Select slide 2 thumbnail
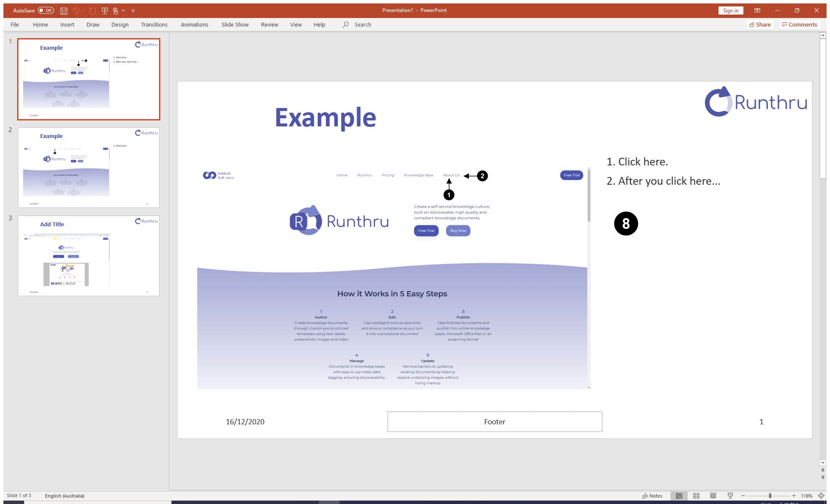This screenshot has width=830, height=504. click(89, 168)
